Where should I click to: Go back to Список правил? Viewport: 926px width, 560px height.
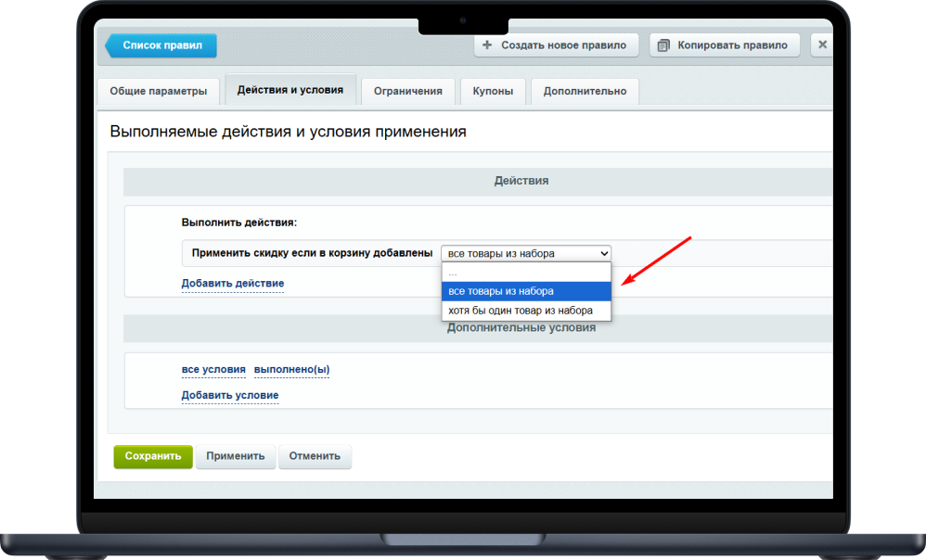(161, 45)
